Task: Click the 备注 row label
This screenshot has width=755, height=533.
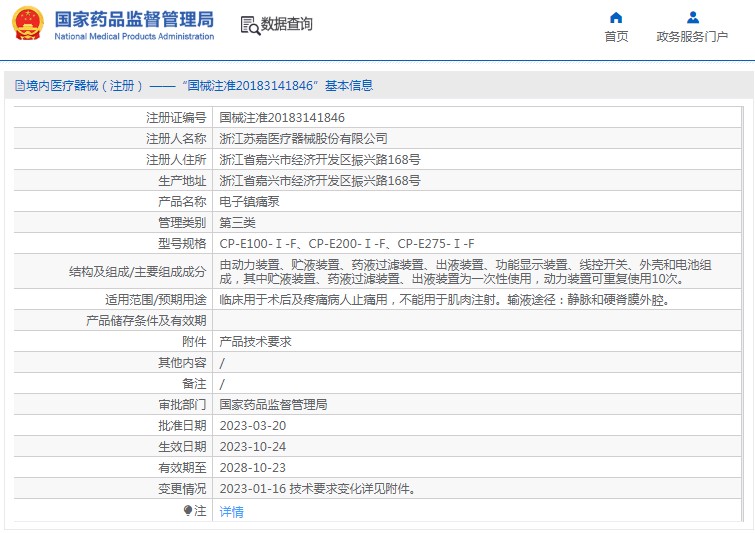Action: click(x=195, y=384)
